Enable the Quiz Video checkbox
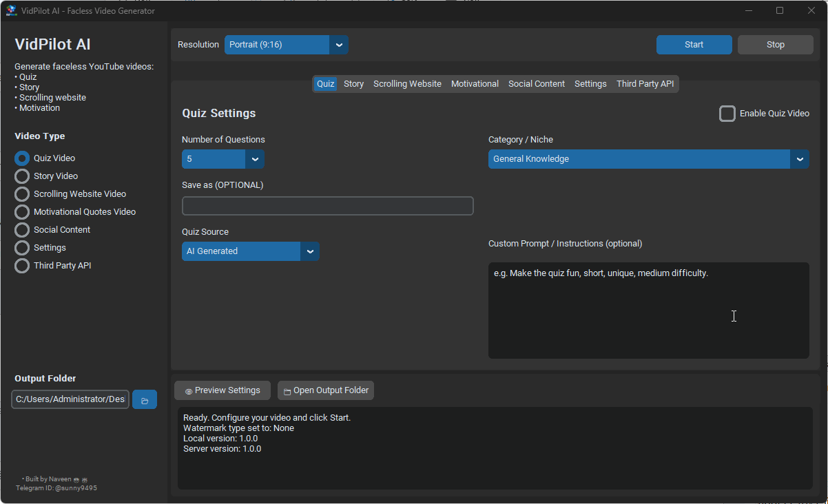The width and height of the screenshot is (828, 504). (x=727, y=113)
